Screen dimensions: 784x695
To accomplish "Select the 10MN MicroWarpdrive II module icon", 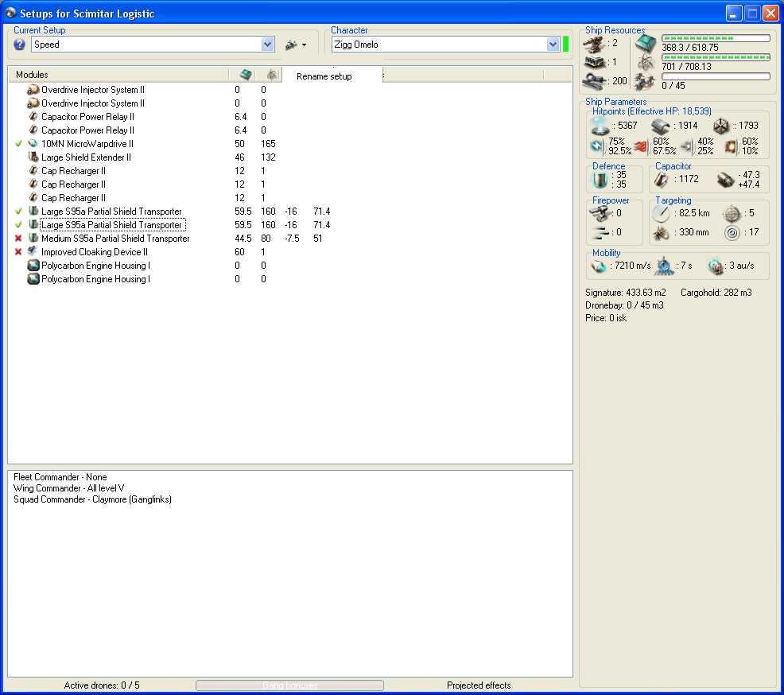I will click(x=33, y=143).
